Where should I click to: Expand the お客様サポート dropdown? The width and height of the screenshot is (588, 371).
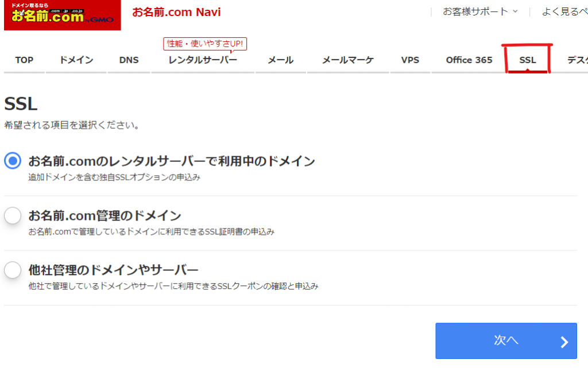pyautogui.click(x=480, y=11)
